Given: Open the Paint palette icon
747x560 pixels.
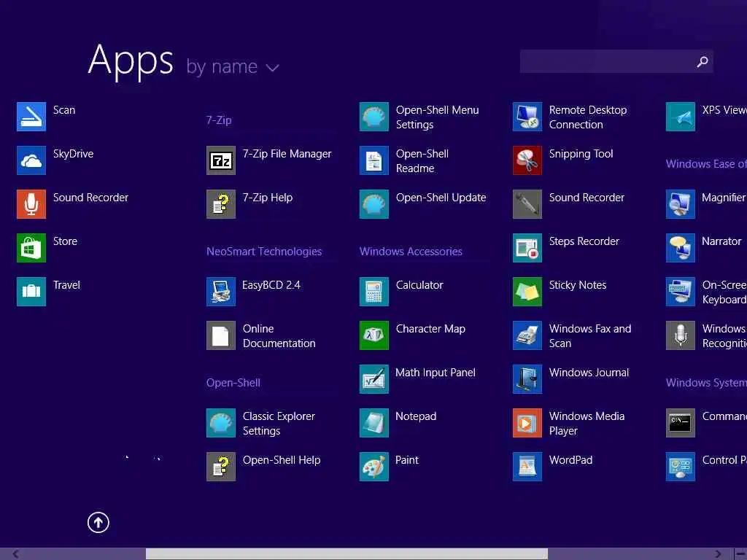Looking at the screenshot, I should coord(374,467).
